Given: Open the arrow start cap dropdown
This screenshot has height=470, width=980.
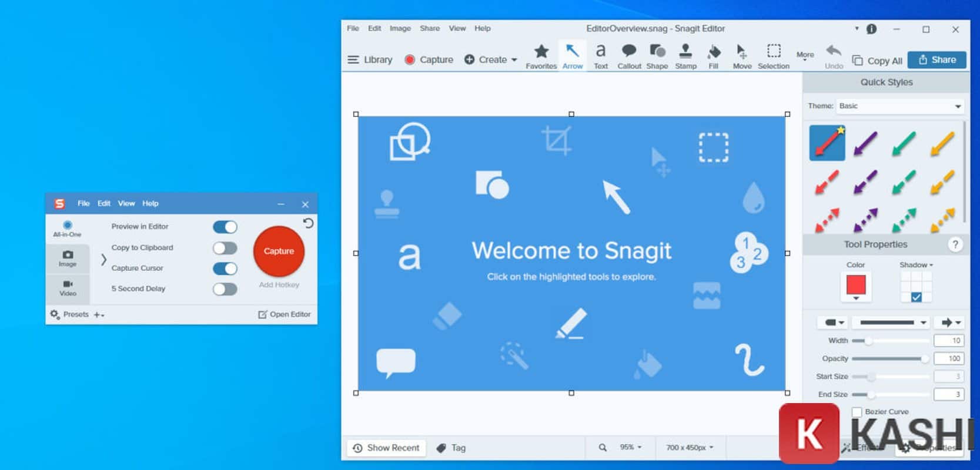Looking at the screenshot, I should tap(833, 323).
